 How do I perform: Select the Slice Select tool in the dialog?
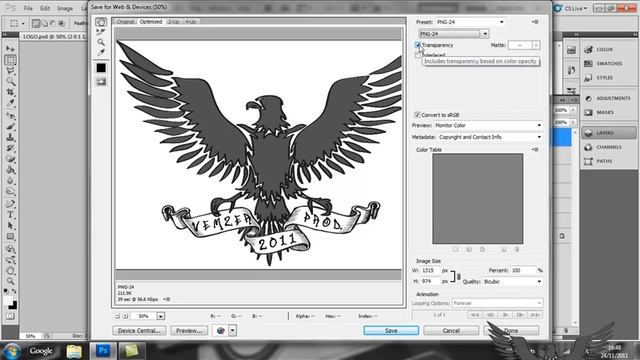pos(101,32)
